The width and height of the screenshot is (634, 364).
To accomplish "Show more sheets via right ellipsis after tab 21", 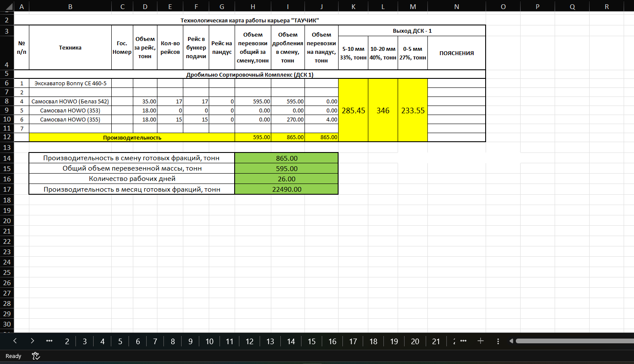I will [463, 341].
